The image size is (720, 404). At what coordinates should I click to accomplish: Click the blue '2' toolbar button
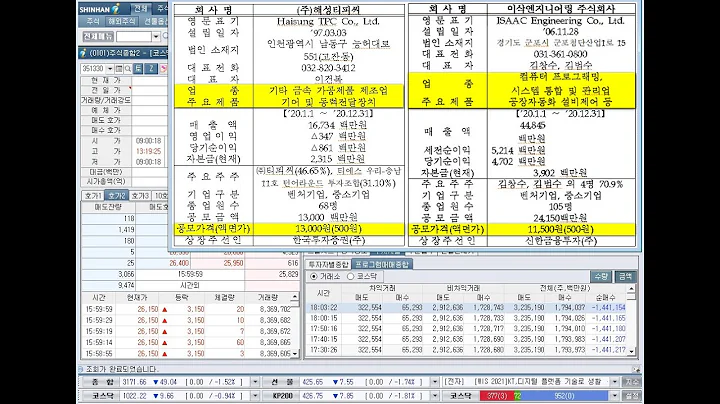[151, 69]
